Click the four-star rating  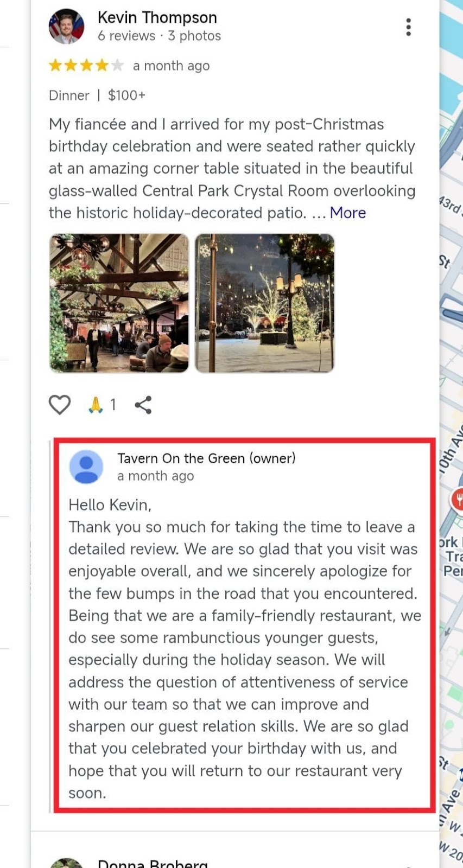pos(86,66)
